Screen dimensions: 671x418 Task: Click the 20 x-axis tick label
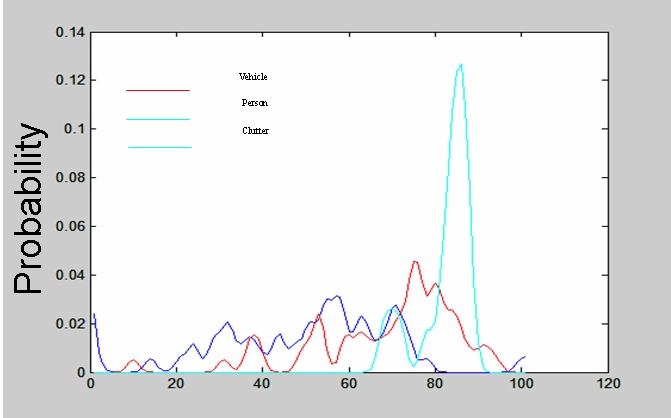point(176,384)
